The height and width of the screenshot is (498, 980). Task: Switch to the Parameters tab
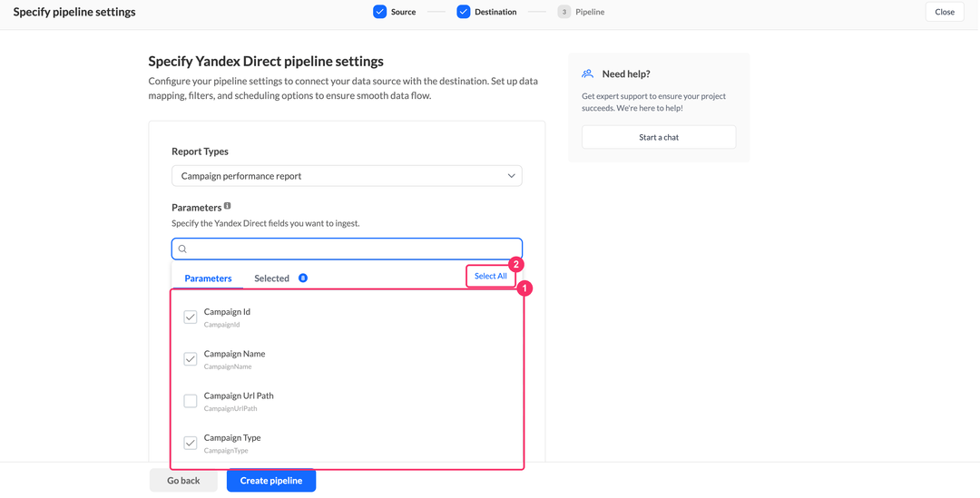coord(208,278)
